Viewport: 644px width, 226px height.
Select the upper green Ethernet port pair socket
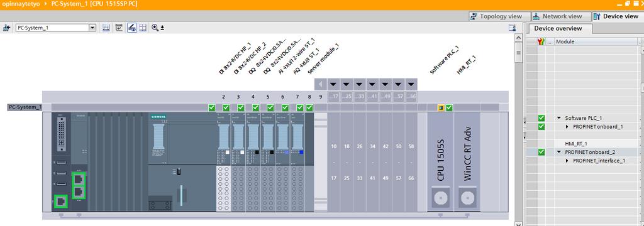tap(79, 180)
